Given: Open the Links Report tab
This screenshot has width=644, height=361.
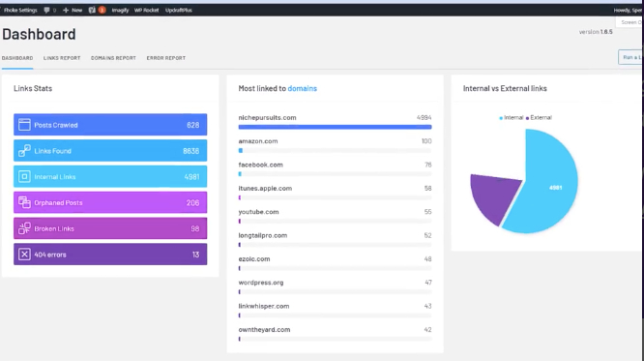Looking at the screenshot, I should pos(62,58).
